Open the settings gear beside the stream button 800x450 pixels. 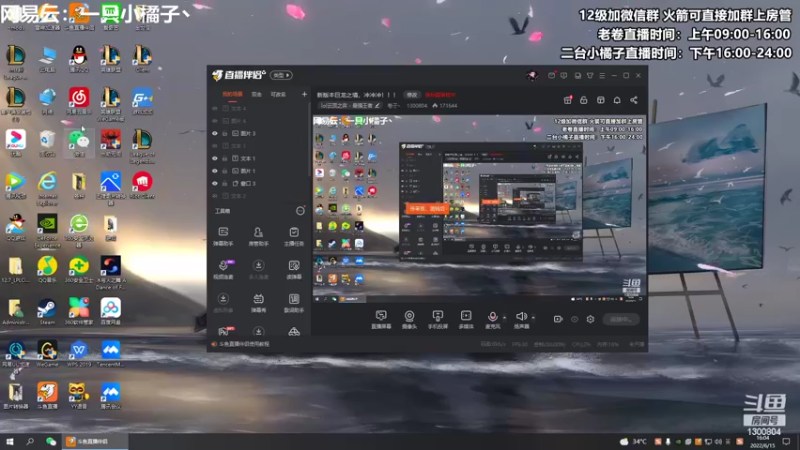(x=590, y=319)
